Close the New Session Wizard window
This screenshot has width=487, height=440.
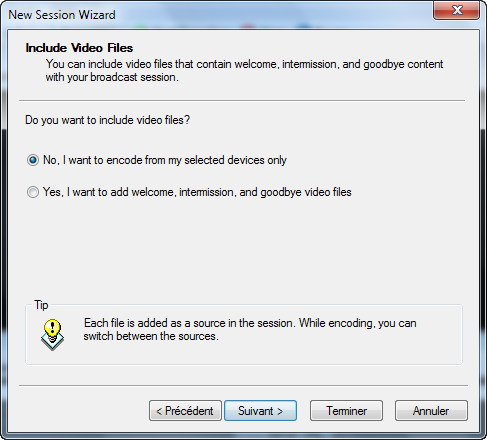[x=456, y=10]
